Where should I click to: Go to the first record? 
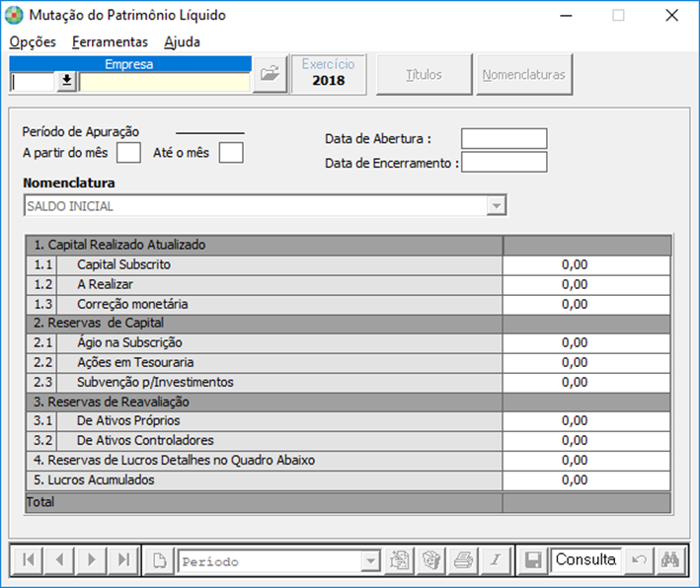click(28, 559)
